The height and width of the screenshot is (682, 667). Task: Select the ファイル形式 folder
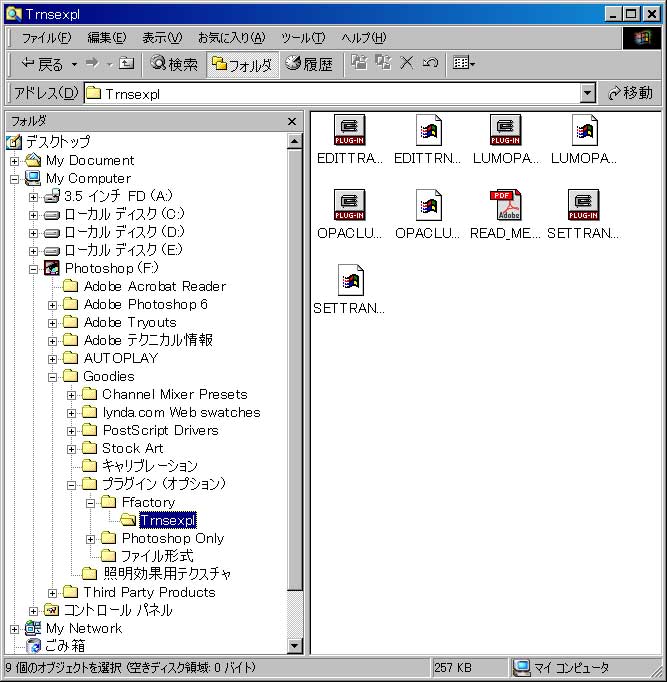(157, 556)
